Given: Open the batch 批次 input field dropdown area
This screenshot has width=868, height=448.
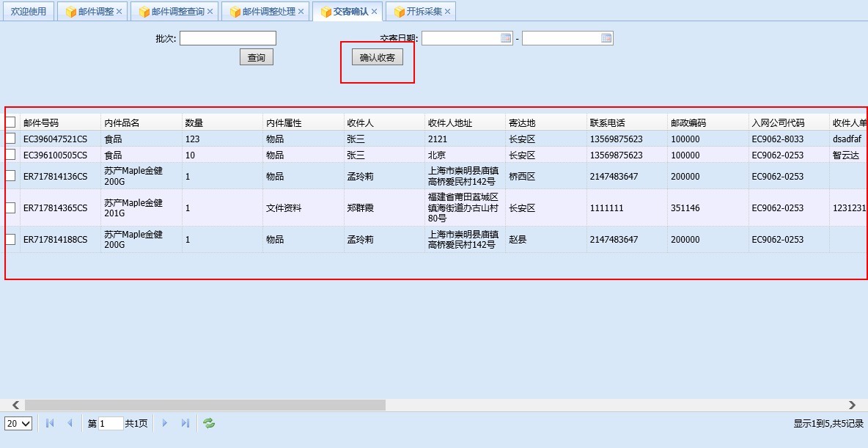Looking at the screenshot, I should (x=227, y=37).
